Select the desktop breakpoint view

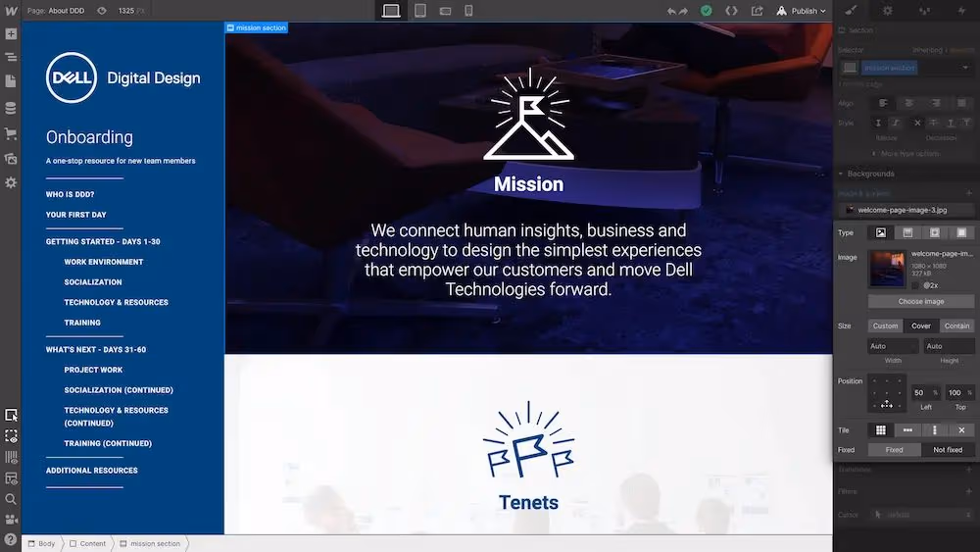pos(391,11)
